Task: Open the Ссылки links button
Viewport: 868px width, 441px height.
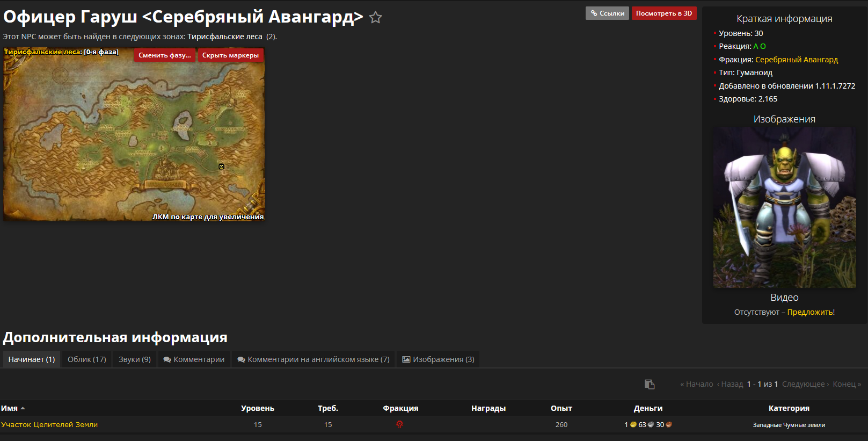Action: point(607,13)
